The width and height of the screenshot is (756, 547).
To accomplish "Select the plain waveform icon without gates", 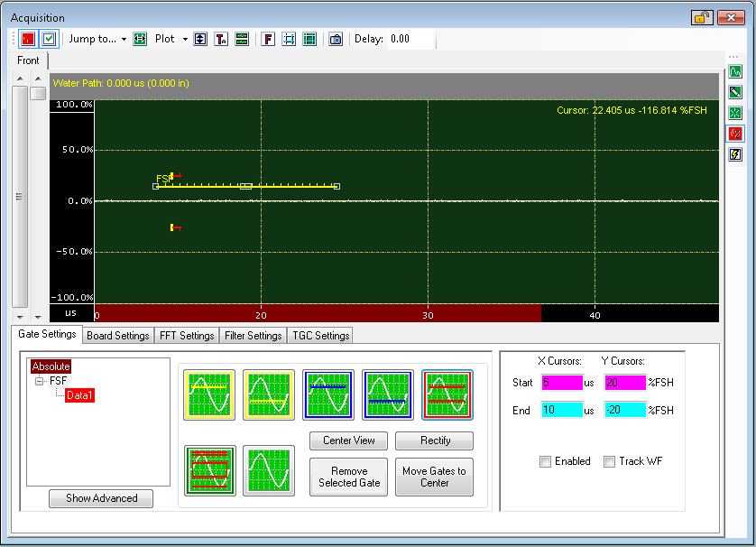I will click(268, 470).
